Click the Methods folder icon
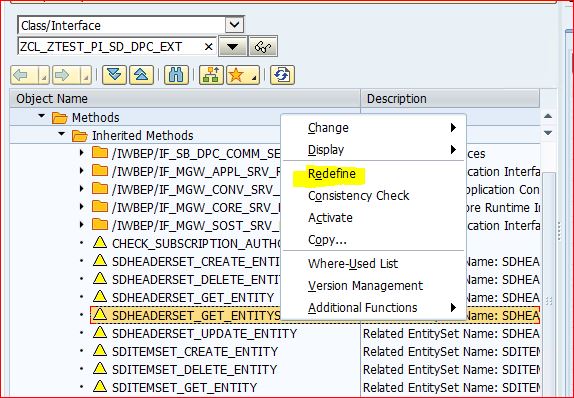The width and height of the screenshot is (574, 398). pos(60,118)
